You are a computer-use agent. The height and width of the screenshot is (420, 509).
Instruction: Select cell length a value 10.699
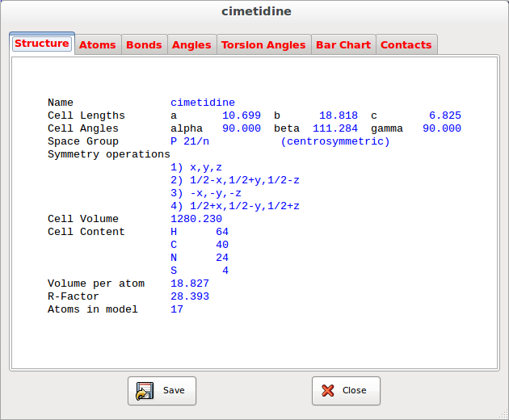(x=242, y=115)
